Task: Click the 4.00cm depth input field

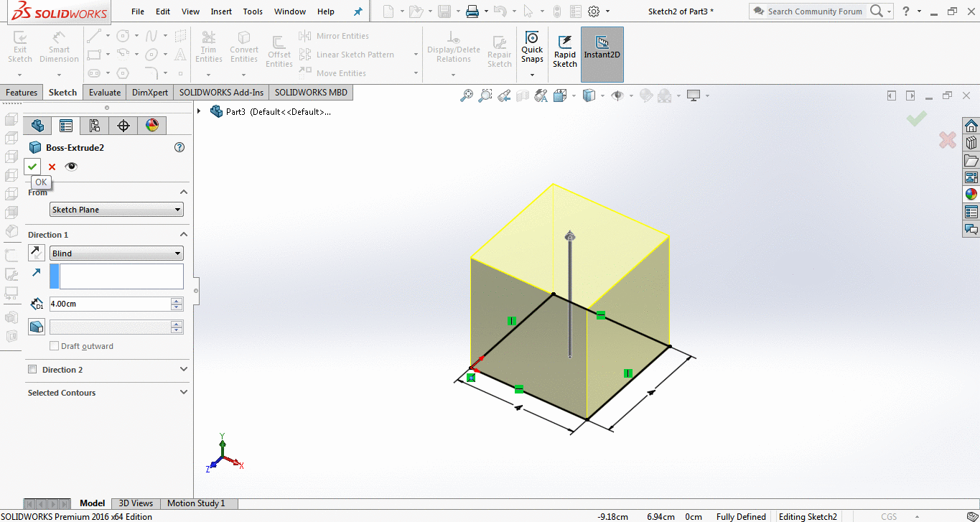Action: (109, 304)
